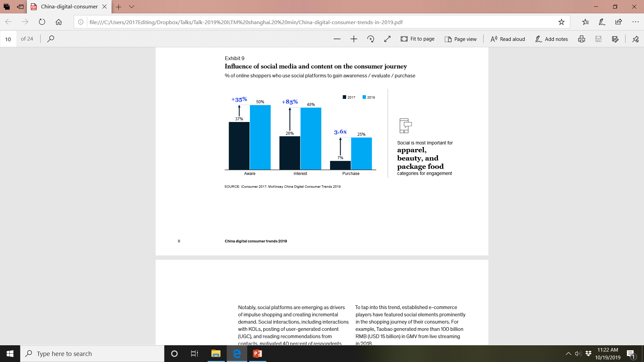Enter full screen PDF view
Screen dimensions: 644x362
(x=387, y=39)
